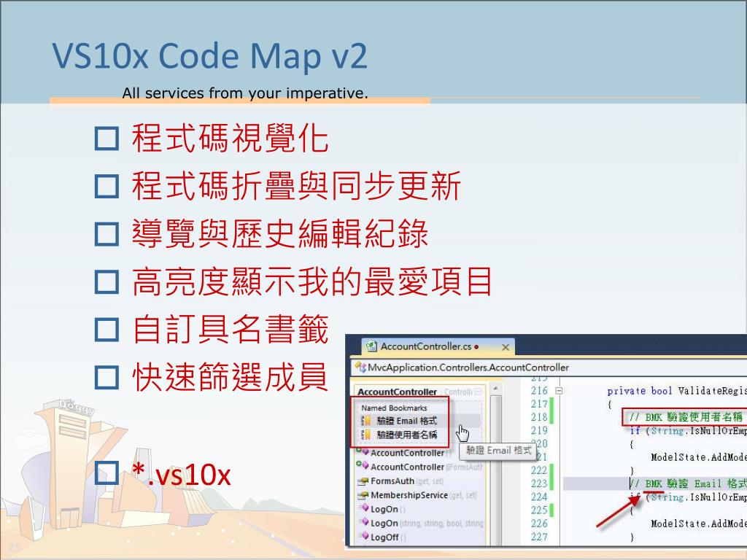Click line number 218 in the editor
The height and width of the screenshot is (560, 747).
click(x=539, y=417)
